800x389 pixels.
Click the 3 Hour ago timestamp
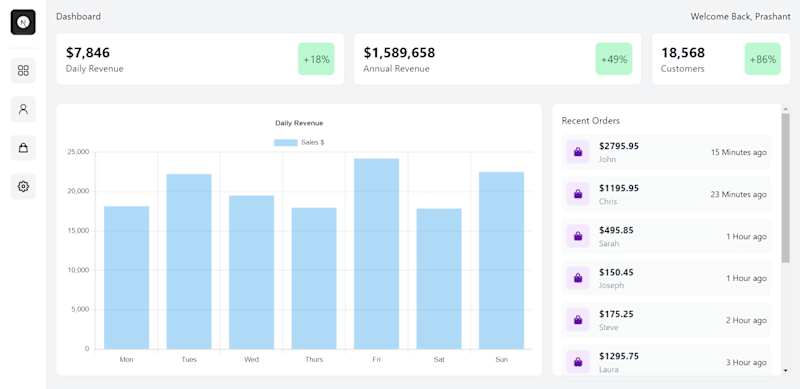pyautogui.click(x=746, y=362)
